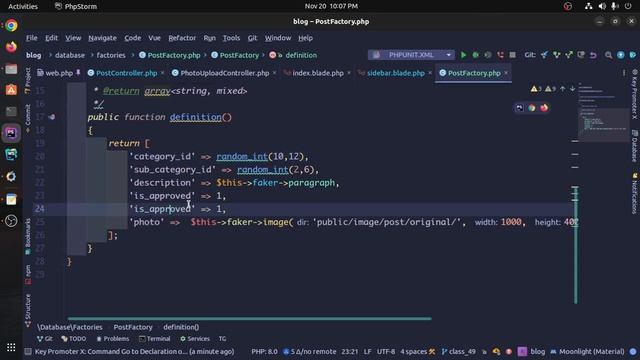Screen dimensions: 640x360
Task: Open the TODO tool window
Action: pyautogui.click(x=73, y=339)
